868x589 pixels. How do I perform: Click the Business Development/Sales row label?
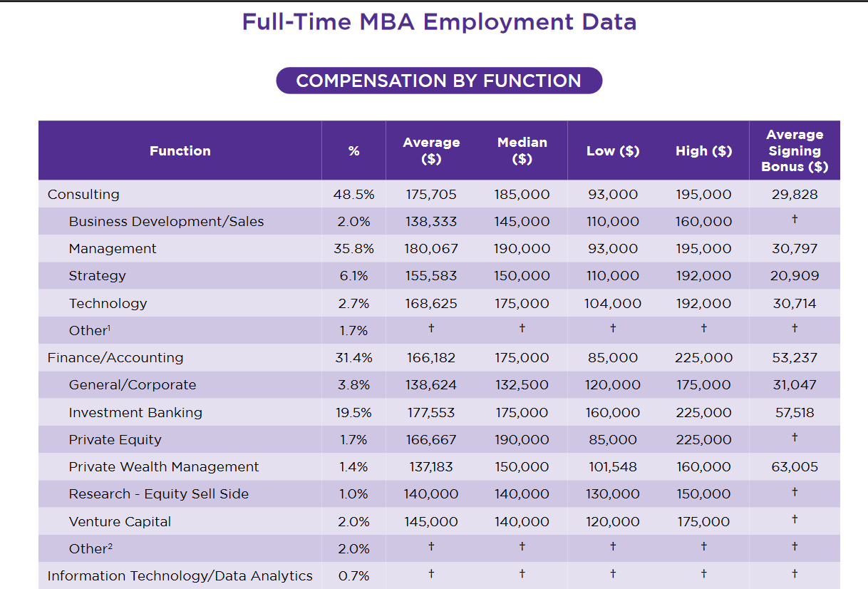166,222
